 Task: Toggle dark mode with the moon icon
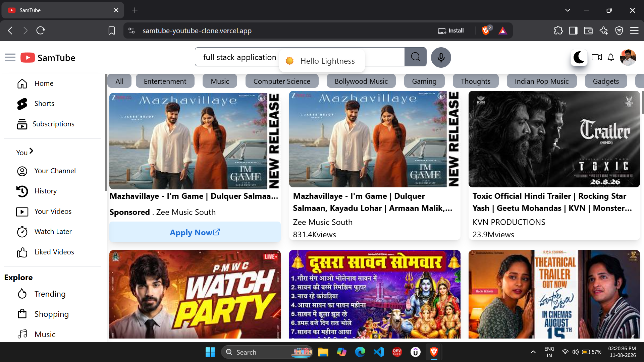tap(579, 57)
